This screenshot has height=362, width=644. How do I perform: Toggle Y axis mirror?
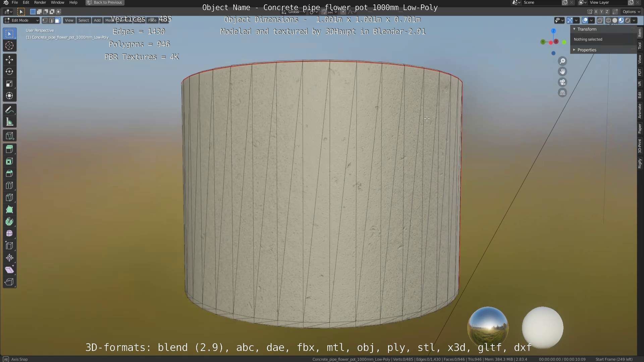pos(601,12)
